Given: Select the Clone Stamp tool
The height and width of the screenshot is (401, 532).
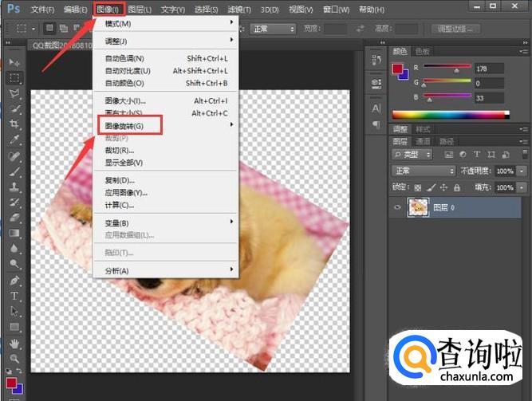Looking at the screenshot, I should point(14,187).
